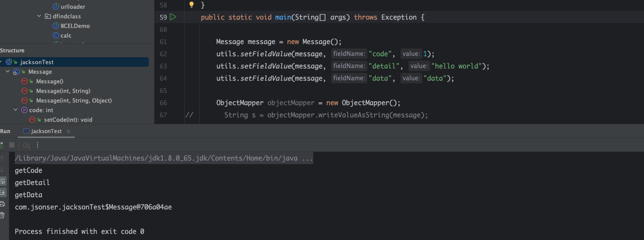Click the yellow lightbulb intention icon
This screenshot has height=240, width=644.
point(191,5)
